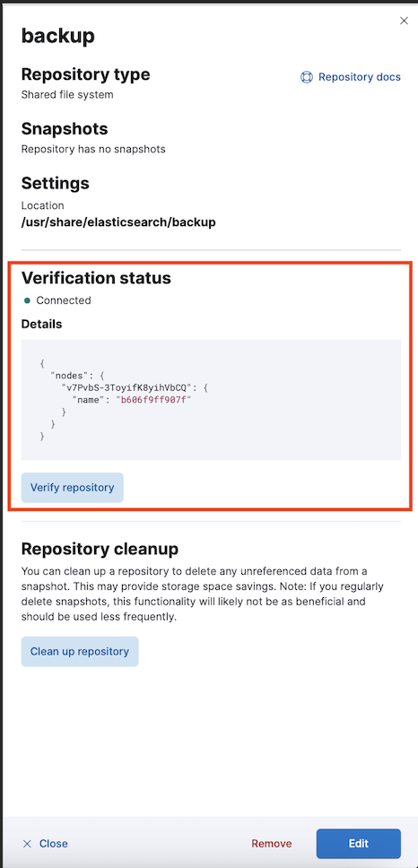Click the lifebuoy help icon beside Repository docs
This screenshot has height=868, width=418.
(x=306, y=77)
